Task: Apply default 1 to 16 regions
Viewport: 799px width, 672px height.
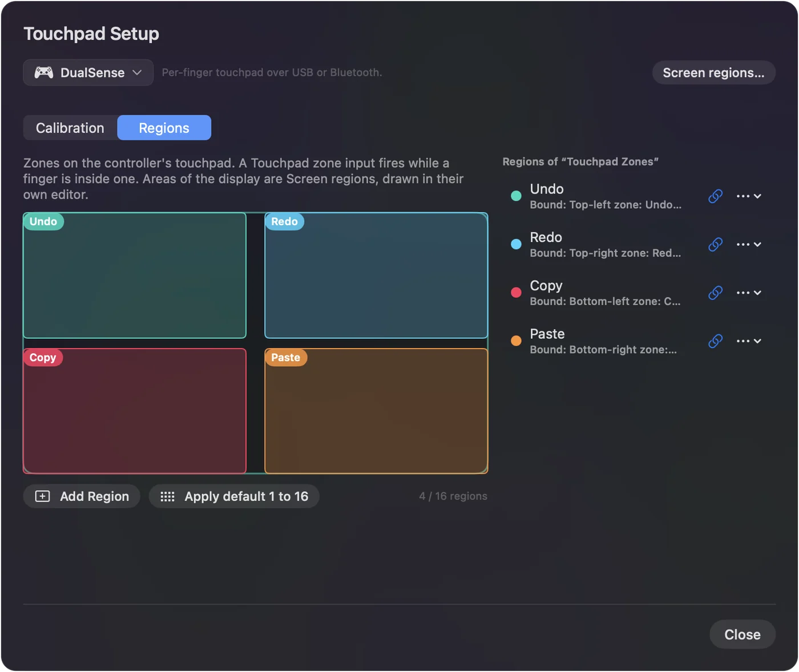Action: pos(234,496)
